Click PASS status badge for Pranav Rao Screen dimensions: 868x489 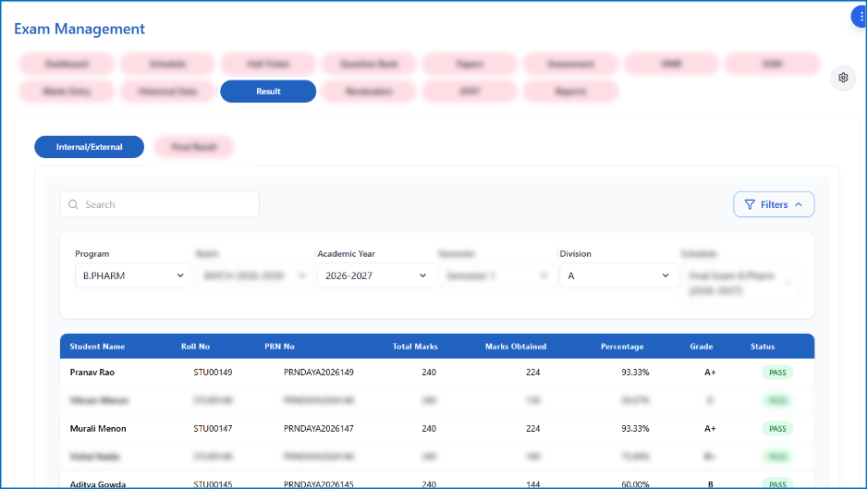[x=777, y=373]
